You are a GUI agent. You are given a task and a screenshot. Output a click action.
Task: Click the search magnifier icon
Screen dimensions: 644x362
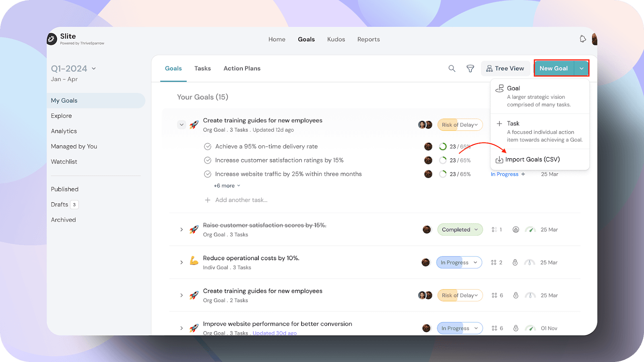[452, 68]
